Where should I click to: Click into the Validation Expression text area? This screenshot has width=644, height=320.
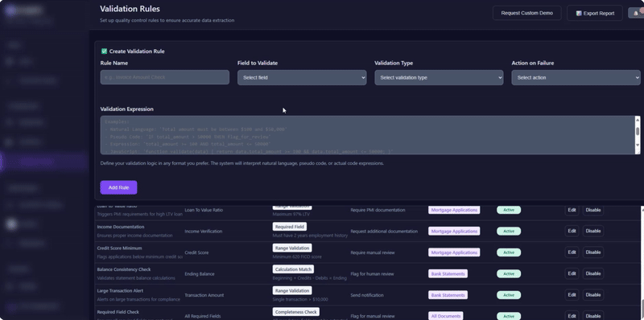368,135
